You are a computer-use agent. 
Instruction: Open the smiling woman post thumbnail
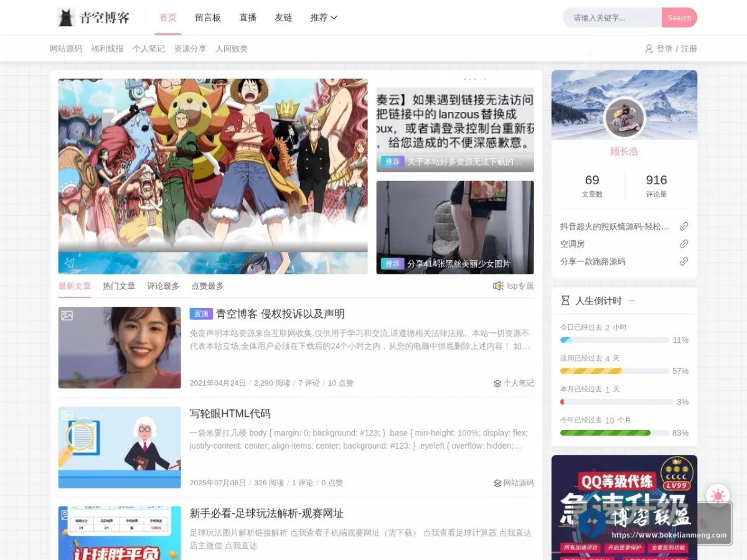click(120, 347)
